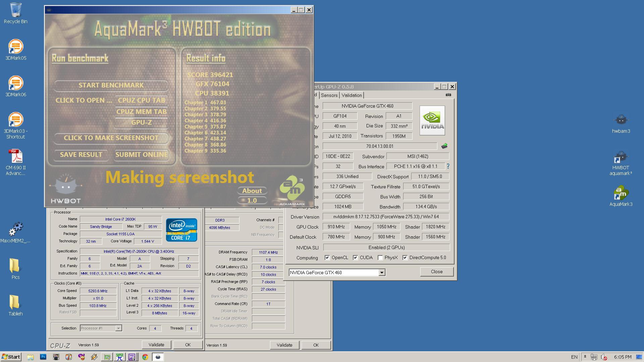Switch to Super PI in taskbar
The image size is (644, 362).
pyautogui.click(x=119, y=357)
